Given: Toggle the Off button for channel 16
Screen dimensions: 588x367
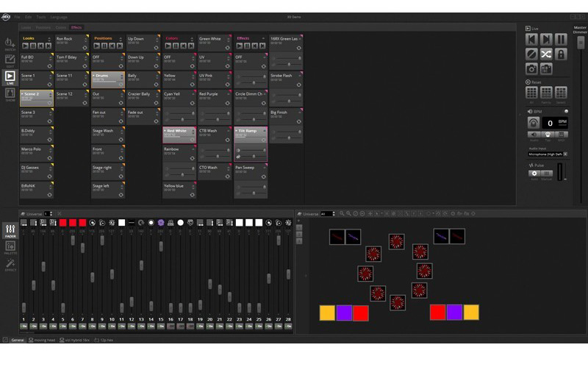Looking at the screenshot, I should point(171,326).
